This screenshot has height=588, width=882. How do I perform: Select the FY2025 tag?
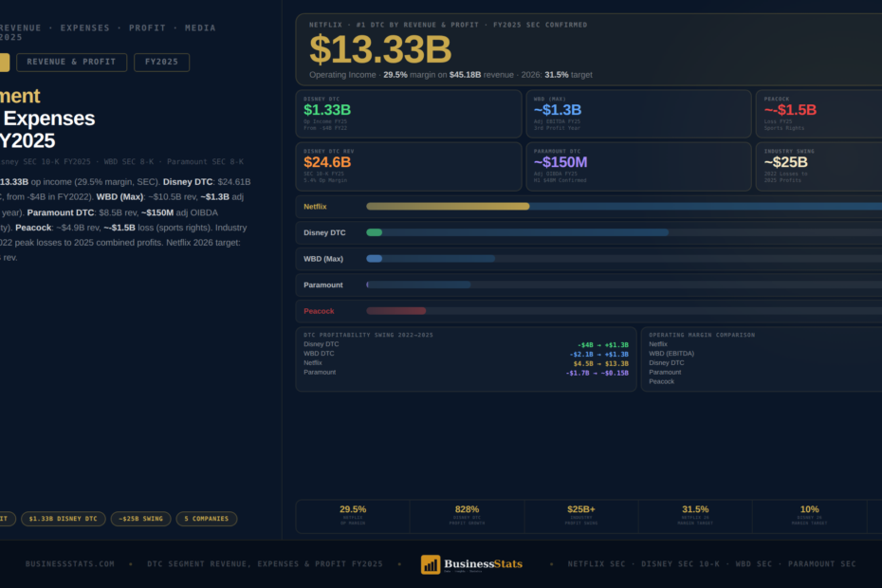click(x=161, y=62)
